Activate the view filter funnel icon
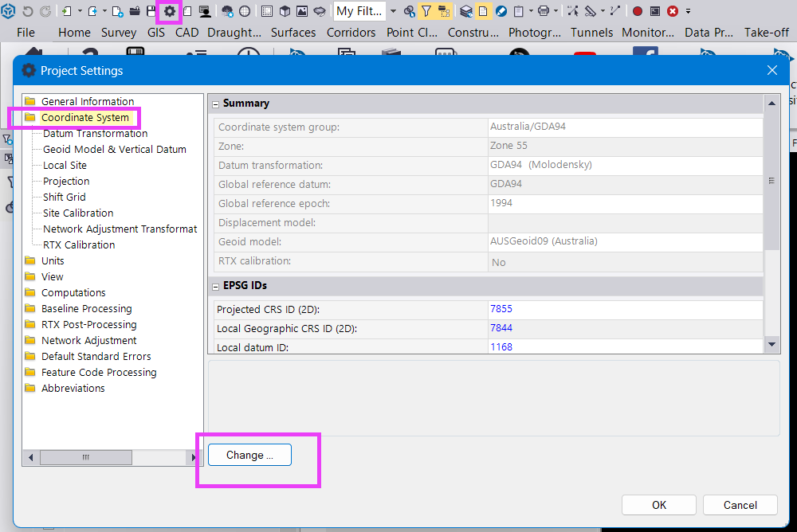 point(426,11)
